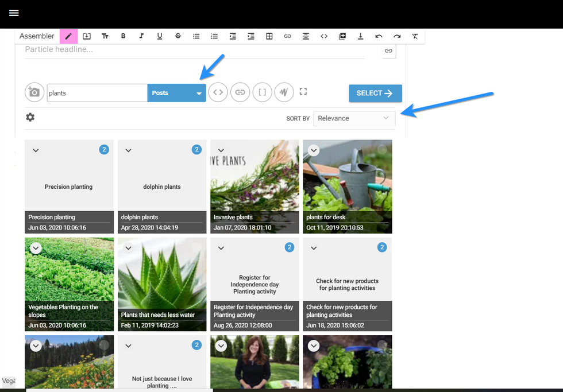Open the hamburger menu
The height and width of the screenshot is (392, 563).
(x=14, y=13)
